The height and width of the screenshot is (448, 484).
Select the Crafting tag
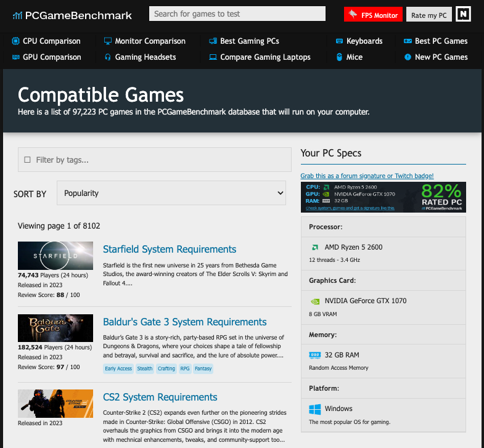click(166, 369)
